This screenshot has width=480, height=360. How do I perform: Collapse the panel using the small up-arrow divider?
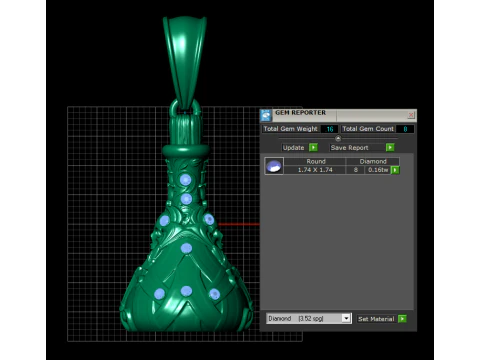(338, 138)
